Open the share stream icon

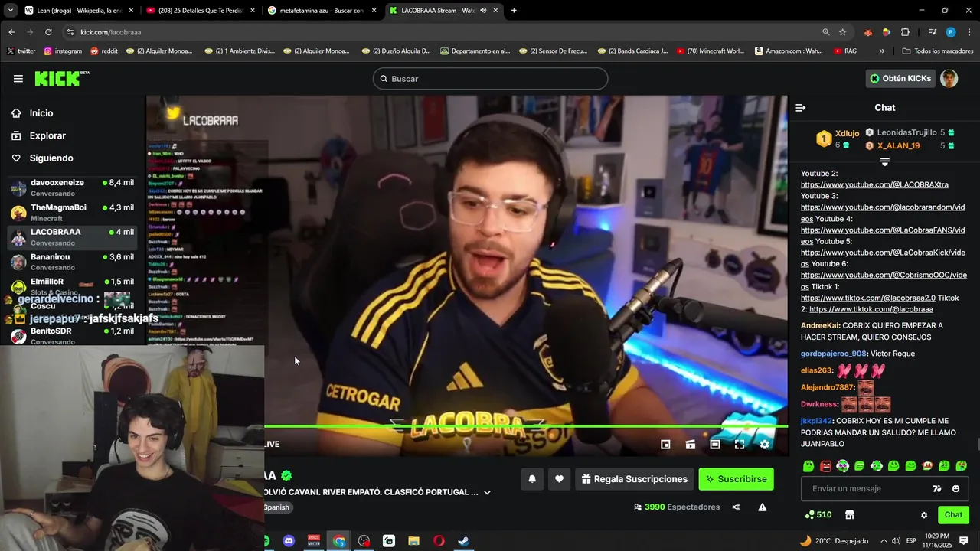pos(736,507)
